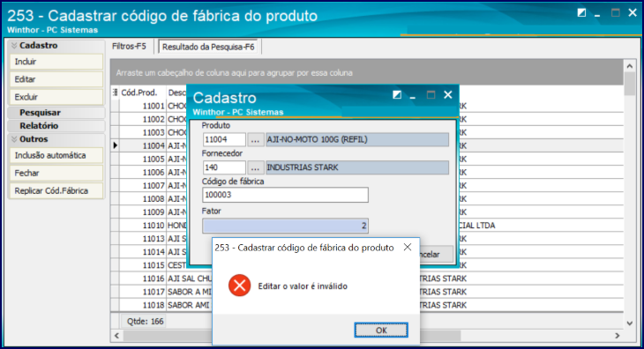Collapse the Cadastro section
The width and height of the screenshot is (644, 349).
pos(56,46)
